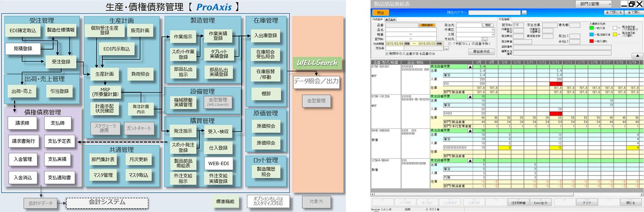The width and height of the screenshot is (644, 212).
Task: Click the 見積登録 box in the diagram
Action: [23, 49]
